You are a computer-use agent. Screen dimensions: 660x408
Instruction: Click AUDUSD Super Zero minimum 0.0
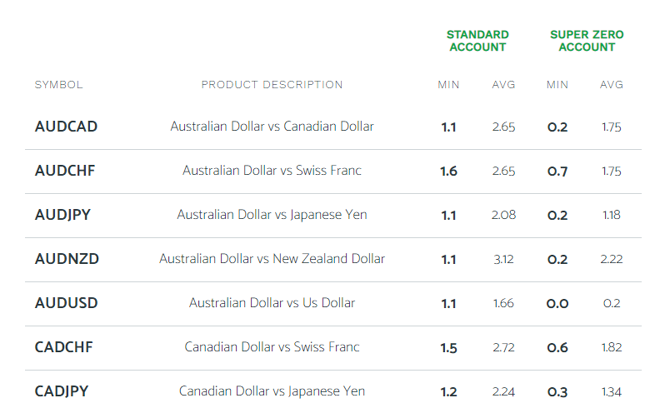(x=557, y=303)
